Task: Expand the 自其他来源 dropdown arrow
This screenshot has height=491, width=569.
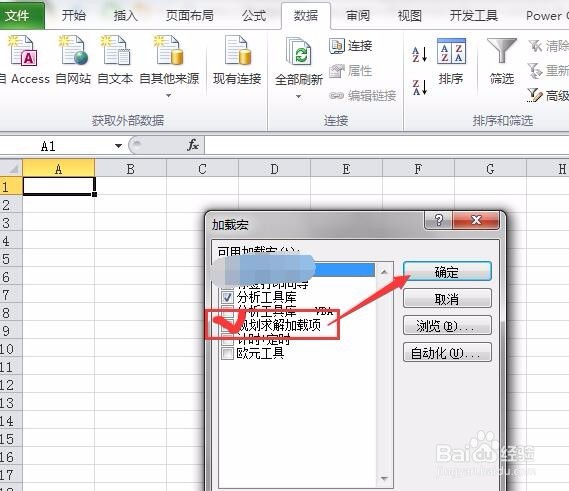Action: click(x=169, y=95)
